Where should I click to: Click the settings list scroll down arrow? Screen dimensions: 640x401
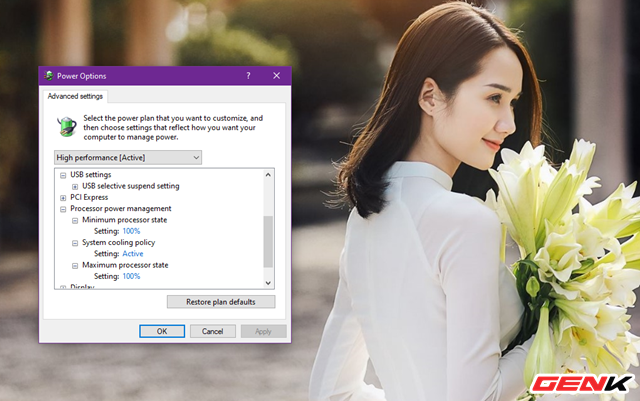pyautogui.click(x=268, y=283)
